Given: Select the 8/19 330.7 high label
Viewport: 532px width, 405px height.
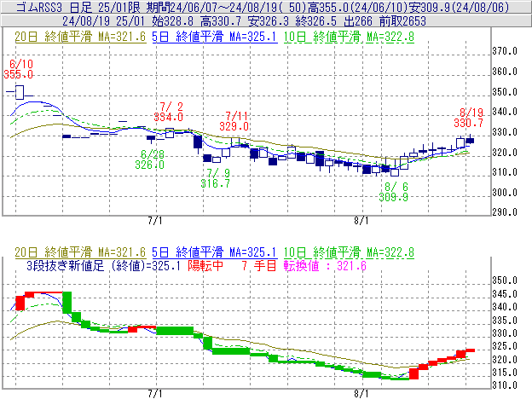Looking at the screenshot, I should point(469,118).
